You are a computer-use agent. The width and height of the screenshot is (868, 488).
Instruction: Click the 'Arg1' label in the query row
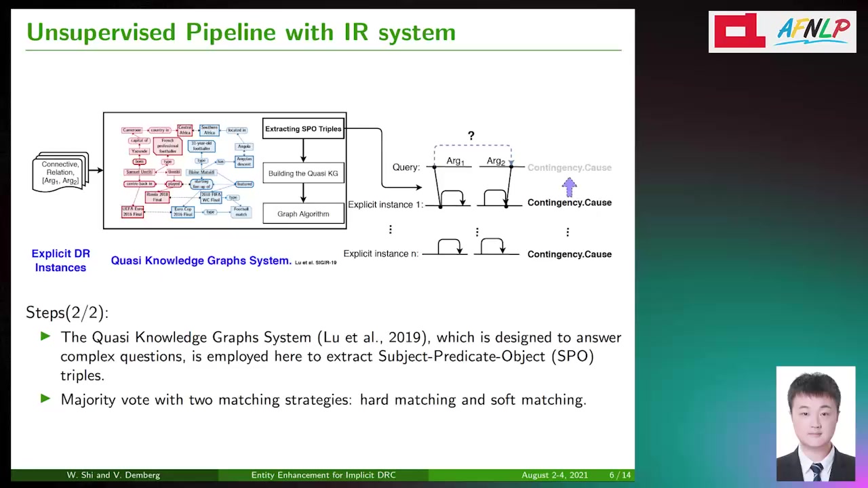[x=455, y=161]
